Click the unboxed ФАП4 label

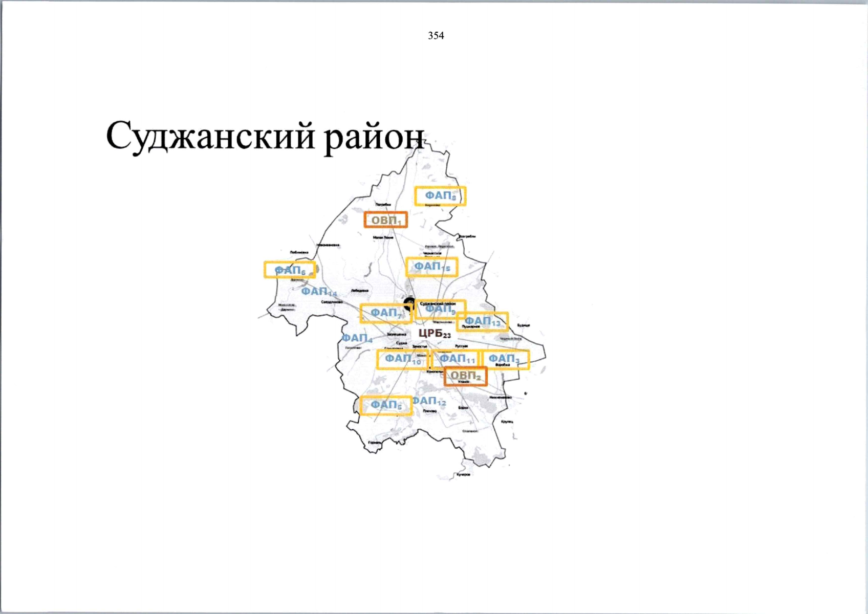point(357,338)
